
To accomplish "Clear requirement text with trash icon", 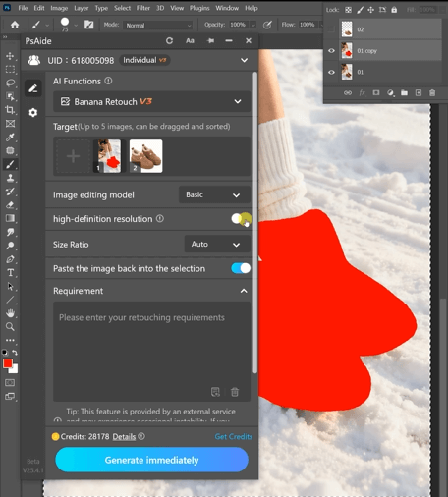I will point(235,392).
